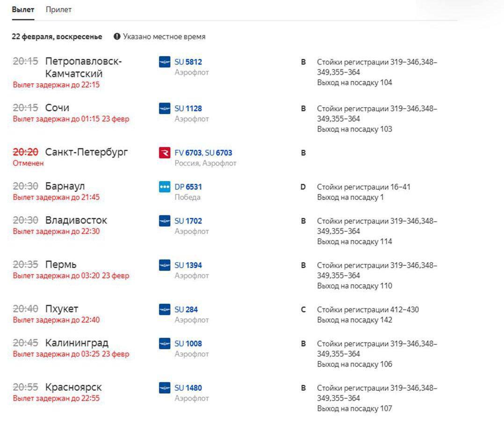This screenshot has height=424, width=504.
Task: Switch to the Прилет tab
Action: click(58, 10)
